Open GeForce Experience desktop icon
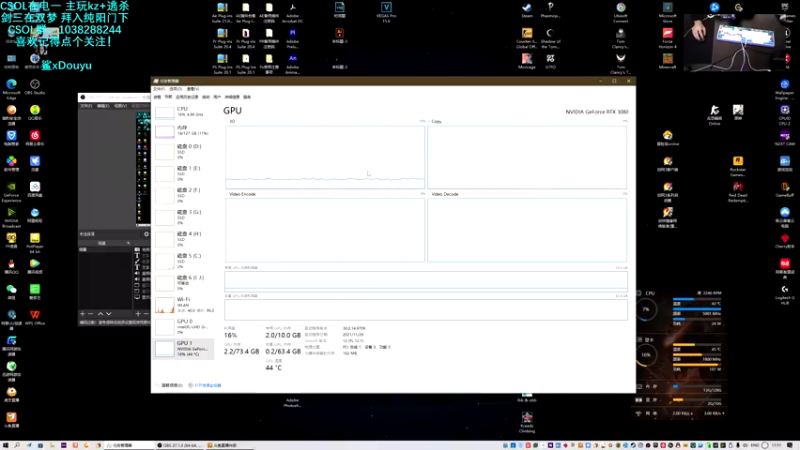This screenshot has height=450, width=800. 11,192
